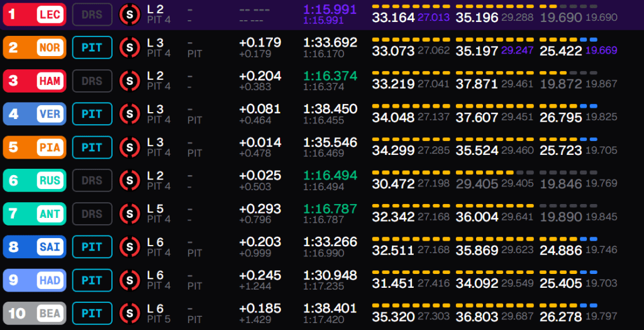Click BEA's gap to leader +1.429
Viewport: 644px width, 330px height.
(x=255, y=319)
